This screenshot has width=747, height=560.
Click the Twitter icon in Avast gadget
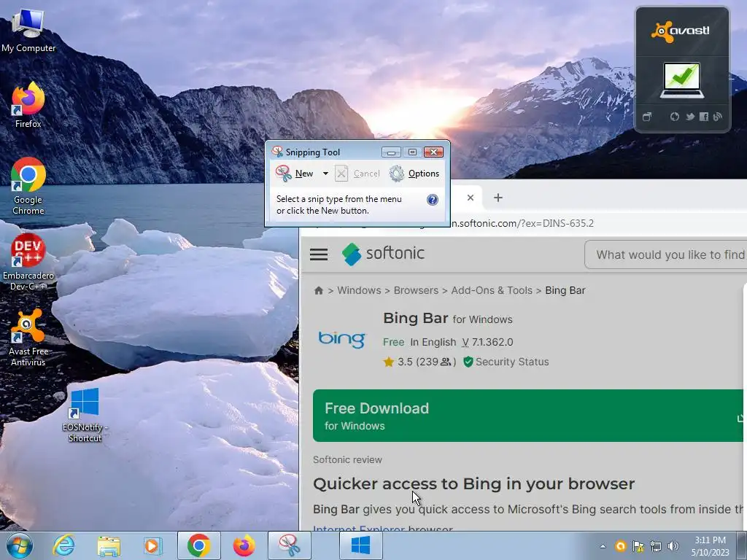(690, 117)
